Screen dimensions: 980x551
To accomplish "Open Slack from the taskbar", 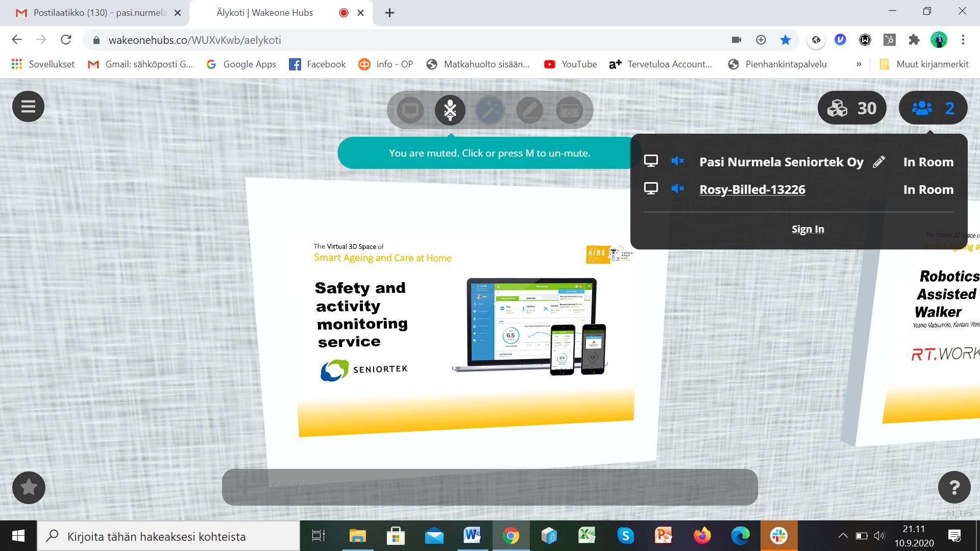I will [x=779, y=536].
